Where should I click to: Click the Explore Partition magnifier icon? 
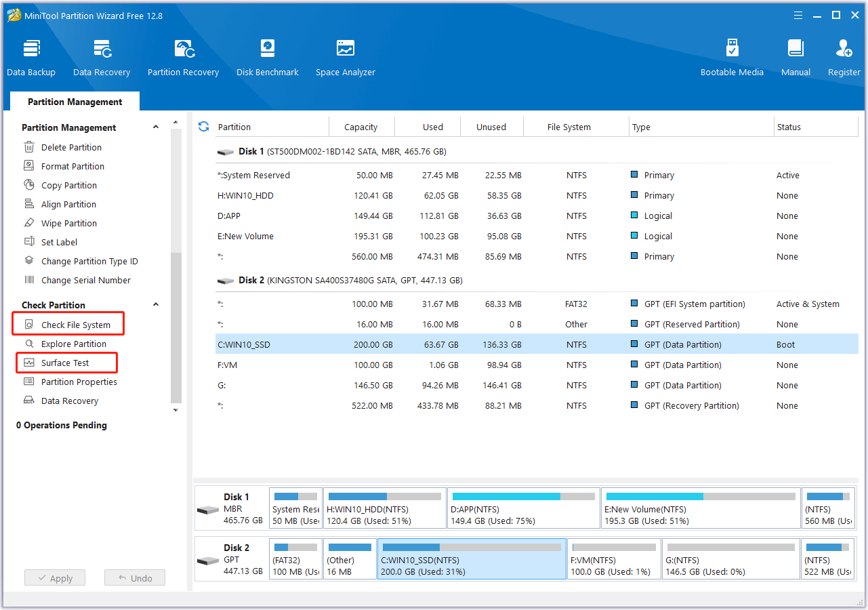(x=29, y=344)
